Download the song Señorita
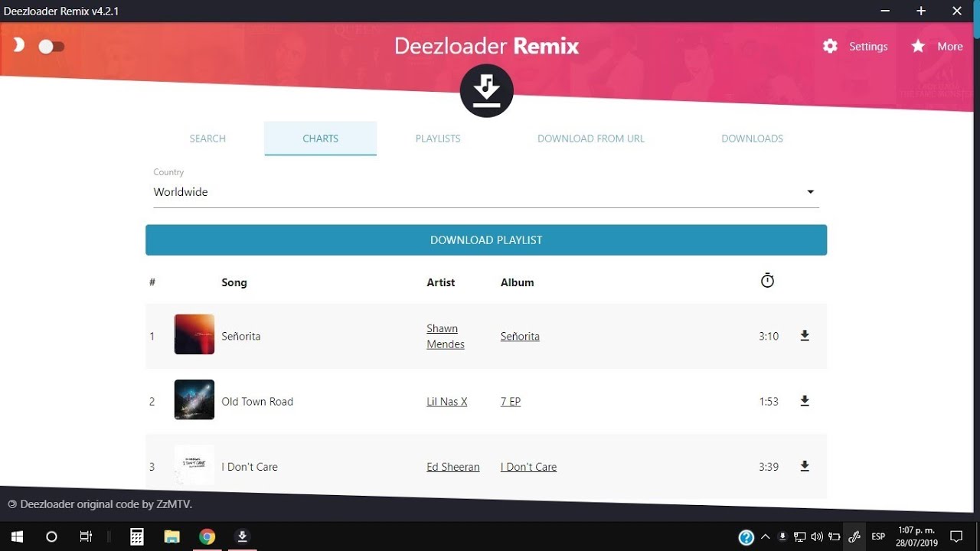 click(x=805, y=336)
